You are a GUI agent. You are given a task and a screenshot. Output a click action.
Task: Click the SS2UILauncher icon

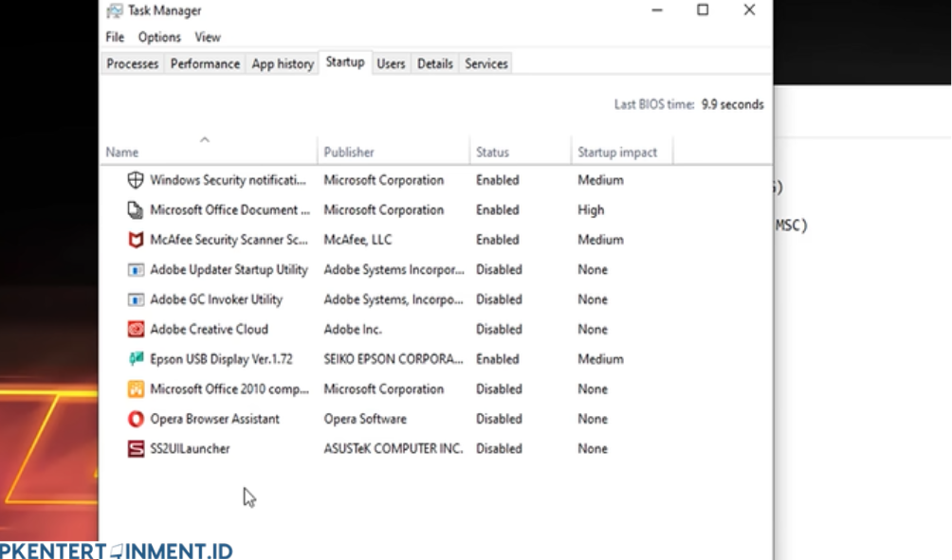136,448
